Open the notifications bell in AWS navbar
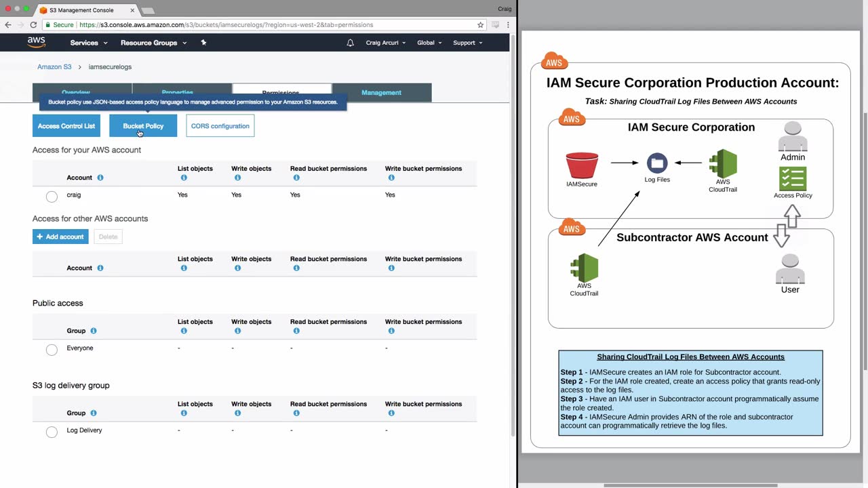 pyautogui.click(x=350, y=43)
